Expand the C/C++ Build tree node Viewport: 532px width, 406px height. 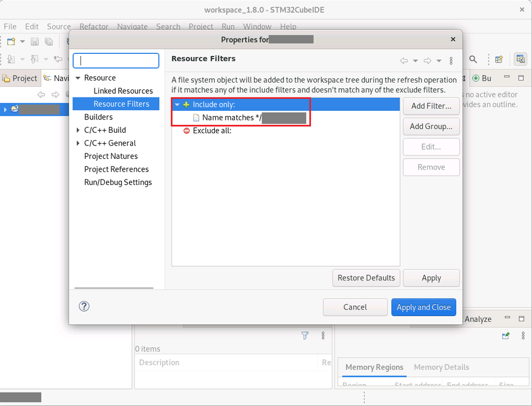[78, 130]
